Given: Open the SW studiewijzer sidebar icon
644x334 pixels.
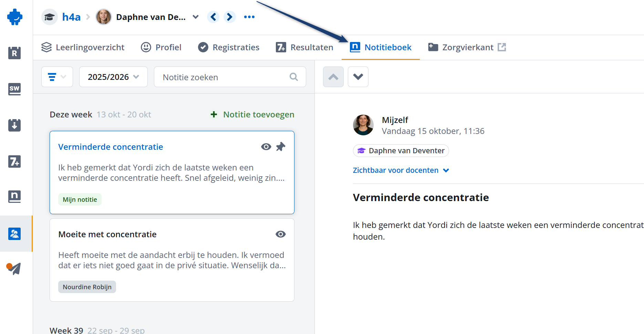Looking at the screenshot, I should tap(14, 89).
